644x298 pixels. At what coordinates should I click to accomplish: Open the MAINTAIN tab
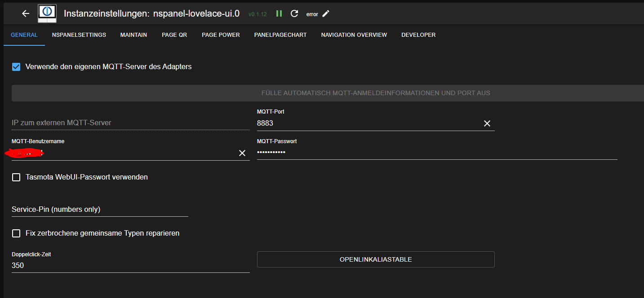click(133, 35)
